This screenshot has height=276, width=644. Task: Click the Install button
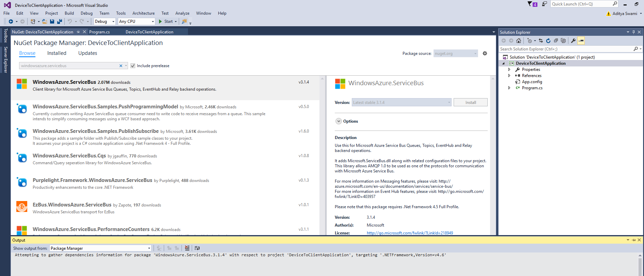click(x=471, y=103)
